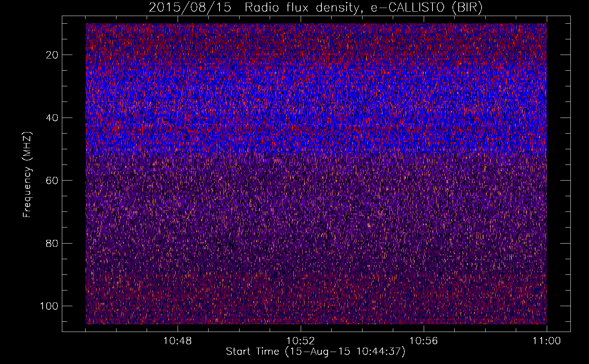The height and width of the screenshot is (364, 589).
Task: Click the 10:56 time tick label
Action: click(x=424, y=341)
